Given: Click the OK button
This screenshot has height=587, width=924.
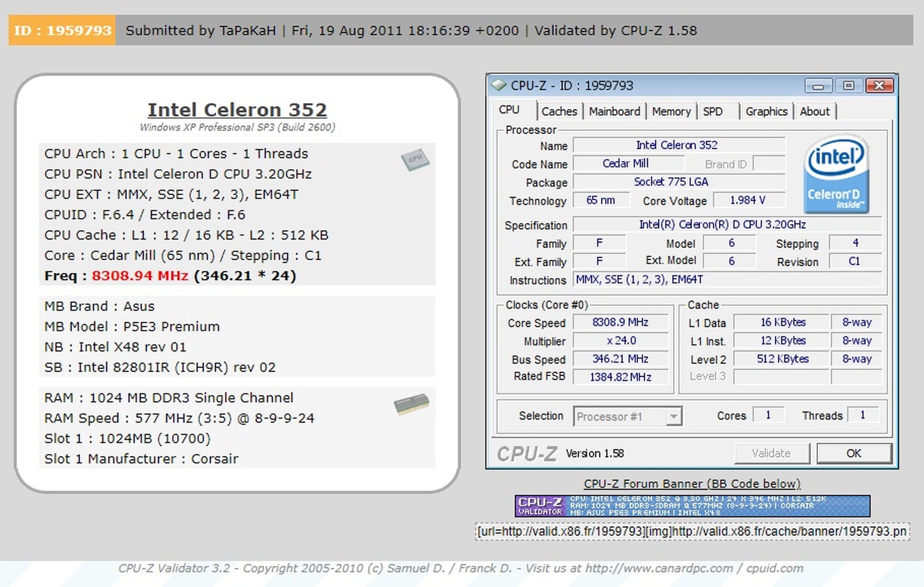Looking at the screenshot, I should (853, 453).
